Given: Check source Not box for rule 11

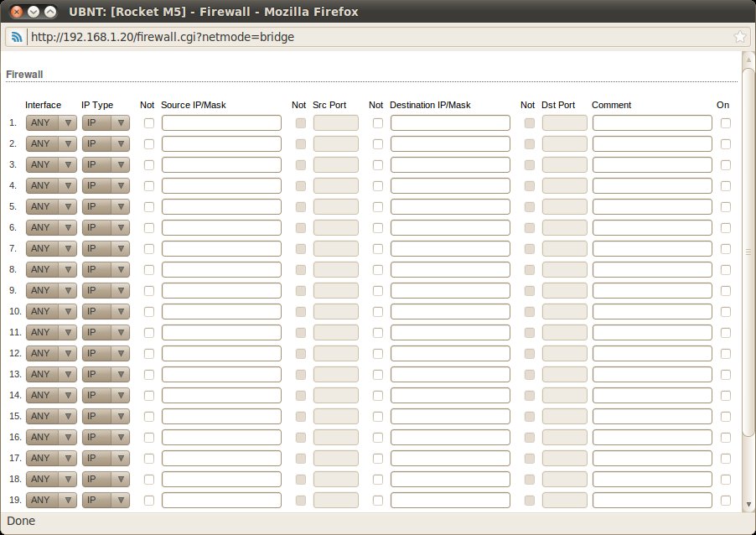Looking at the screenshot, I should (149, 333).
